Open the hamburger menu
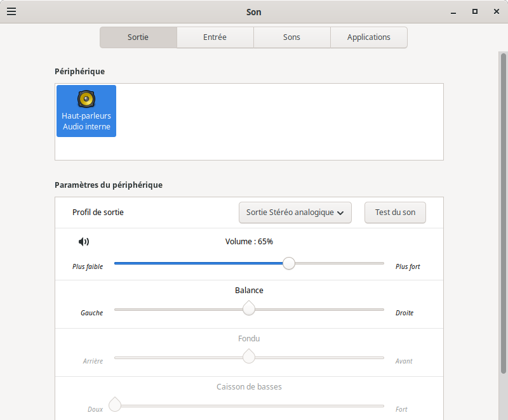The image size is (508, 420). click(x=11, y=11)
